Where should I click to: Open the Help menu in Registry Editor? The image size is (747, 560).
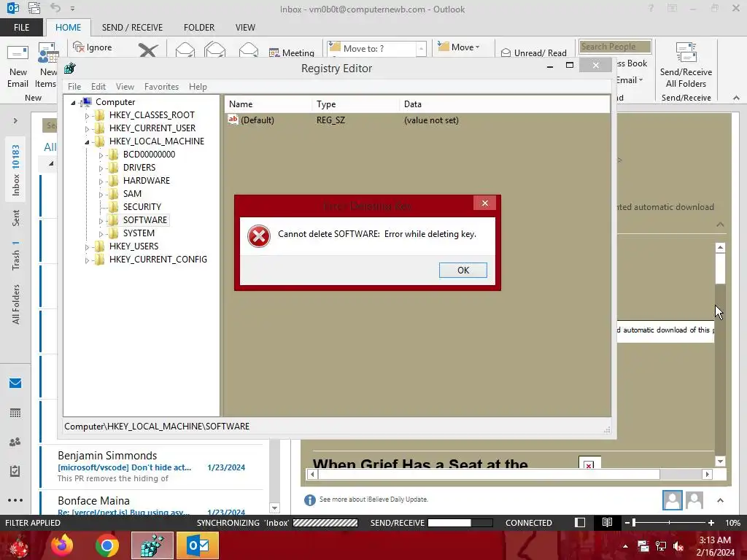(198, 87)
